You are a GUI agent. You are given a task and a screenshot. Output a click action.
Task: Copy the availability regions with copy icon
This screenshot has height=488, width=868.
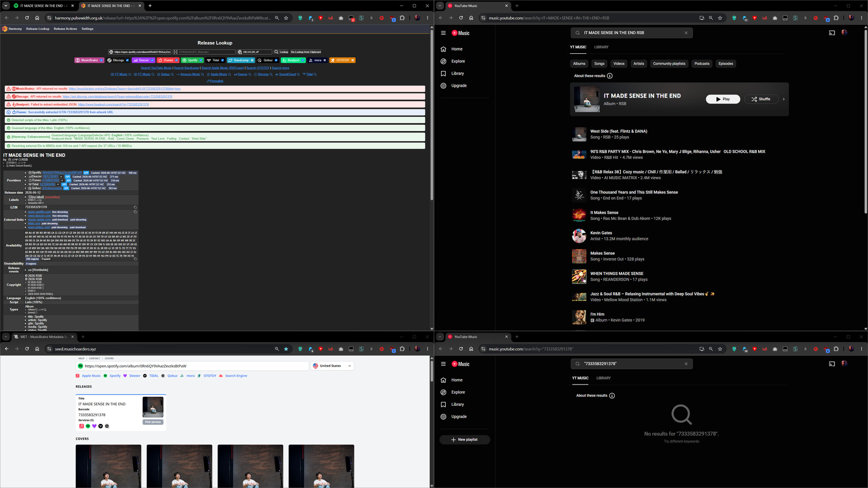[135, 259]
